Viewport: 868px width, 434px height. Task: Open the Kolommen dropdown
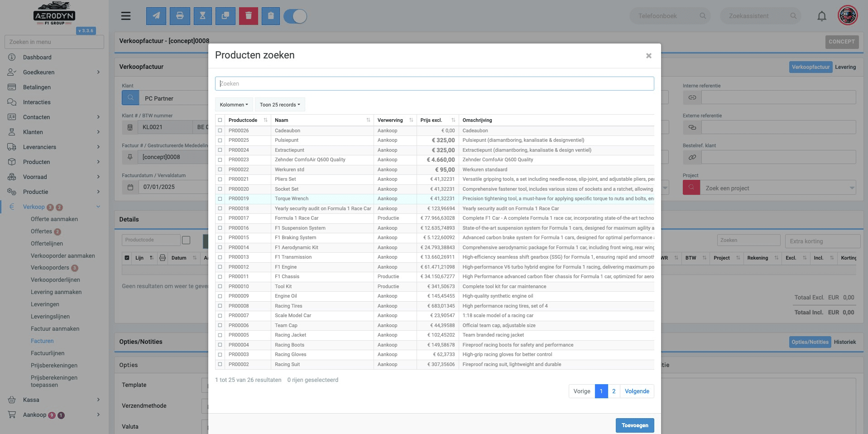(234, 105)
